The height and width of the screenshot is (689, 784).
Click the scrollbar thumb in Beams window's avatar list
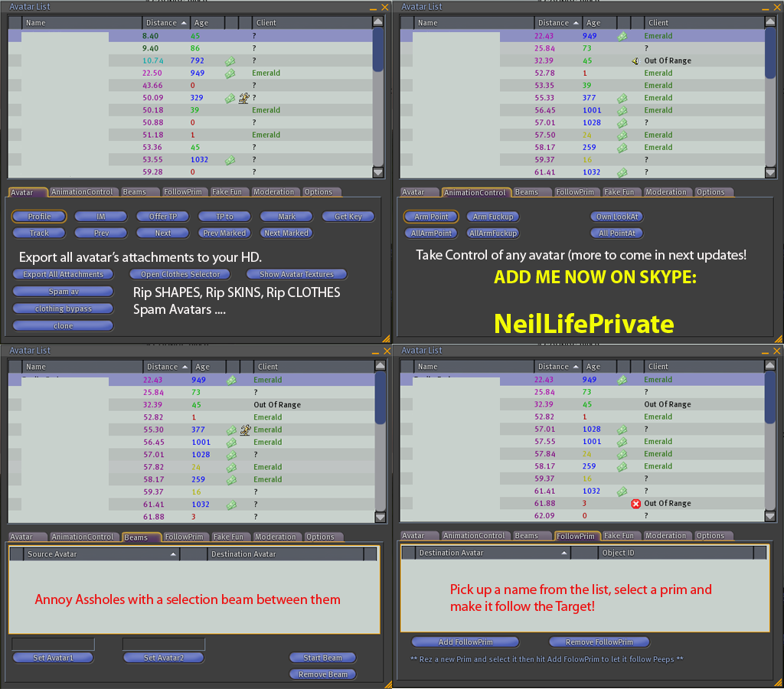click(x=380, y=397)
